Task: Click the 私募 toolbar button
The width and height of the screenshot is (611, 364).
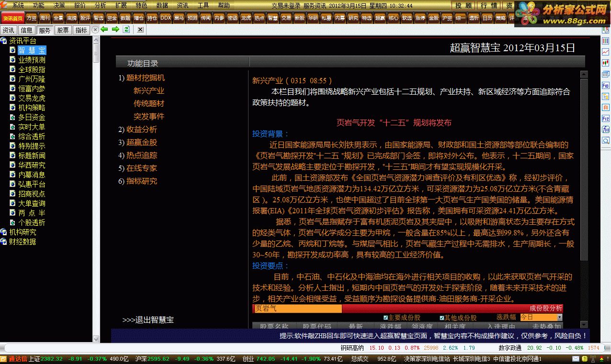Action: (326, 18)
